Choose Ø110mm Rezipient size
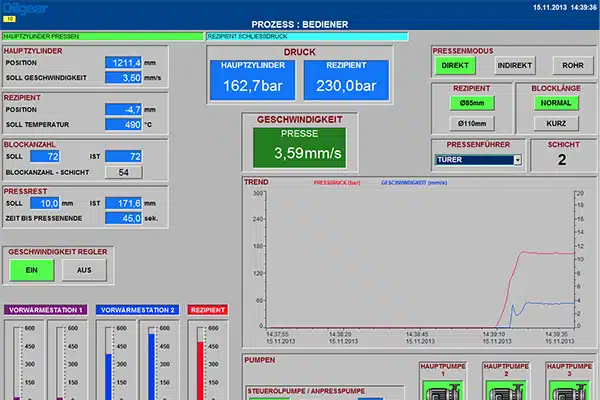The image size is (600, 400). (472, 124)
